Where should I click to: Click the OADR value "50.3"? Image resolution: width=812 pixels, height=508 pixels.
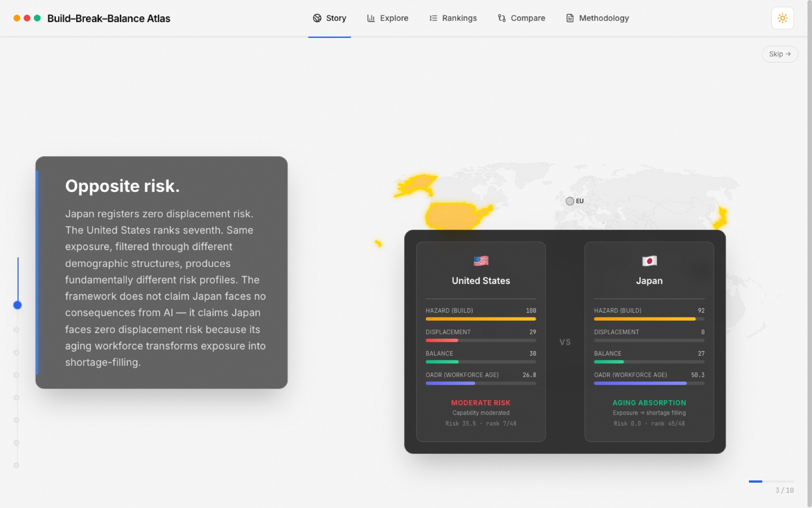[x=697, y=375]
